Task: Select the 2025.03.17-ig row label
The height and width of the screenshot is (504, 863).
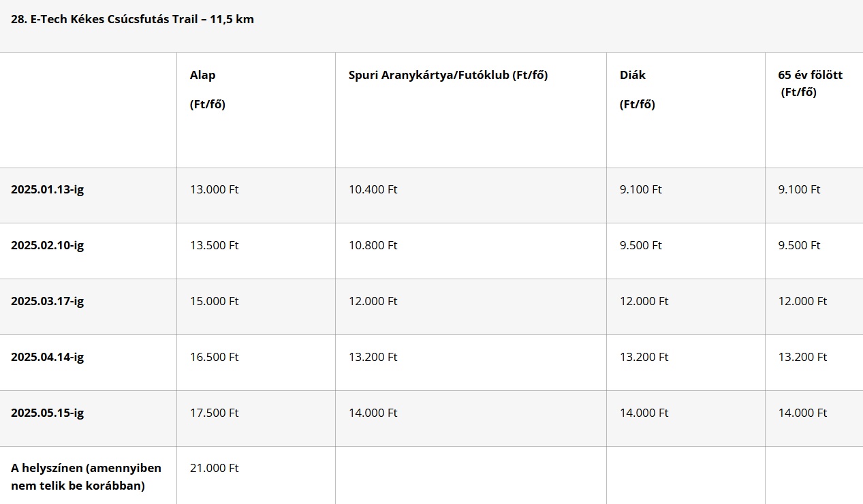Action: [x=48, y=301]
